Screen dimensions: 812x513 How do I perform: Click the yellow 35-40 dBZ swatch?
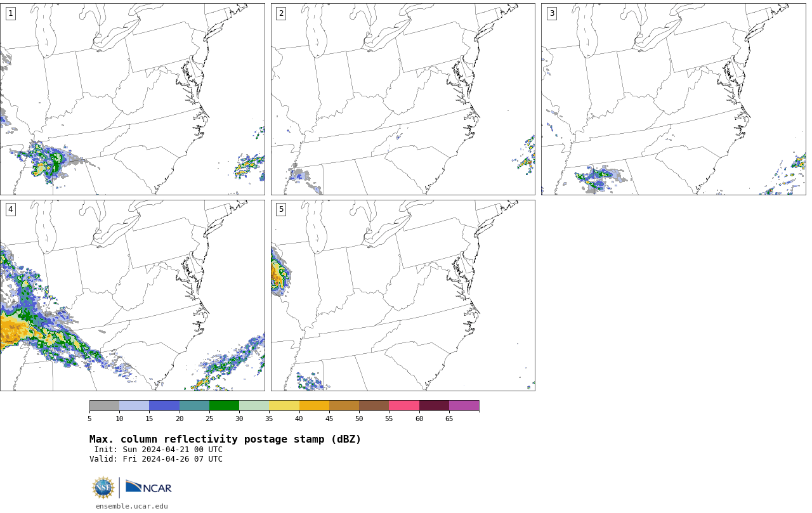284,406
